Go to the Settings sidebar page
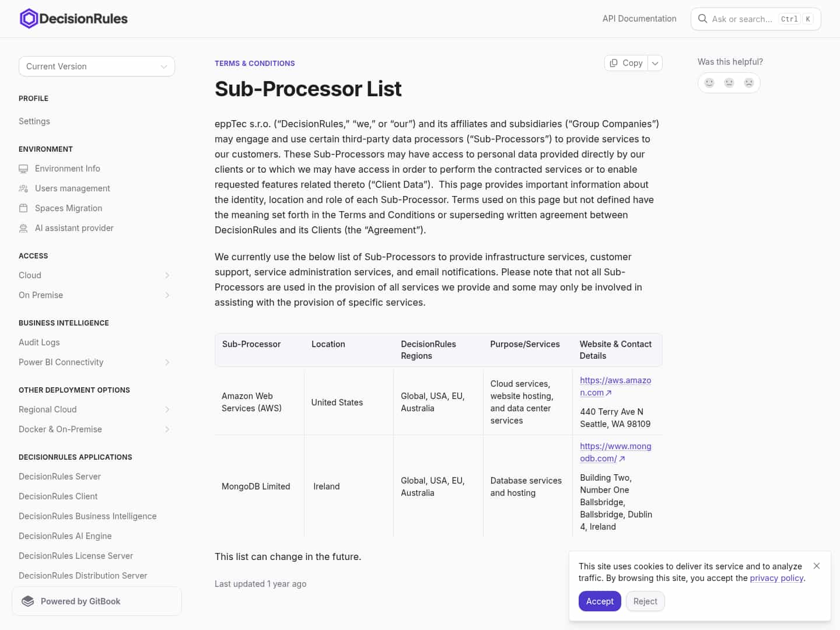The width and height of the screenshot is (840, 630). pyautogui.click(x=34, y=121)
